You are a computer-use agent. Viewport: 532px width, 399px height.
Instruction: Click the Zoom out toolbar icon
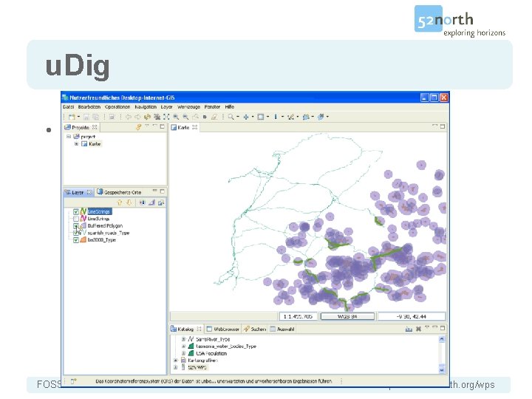(x=185, y=117)
